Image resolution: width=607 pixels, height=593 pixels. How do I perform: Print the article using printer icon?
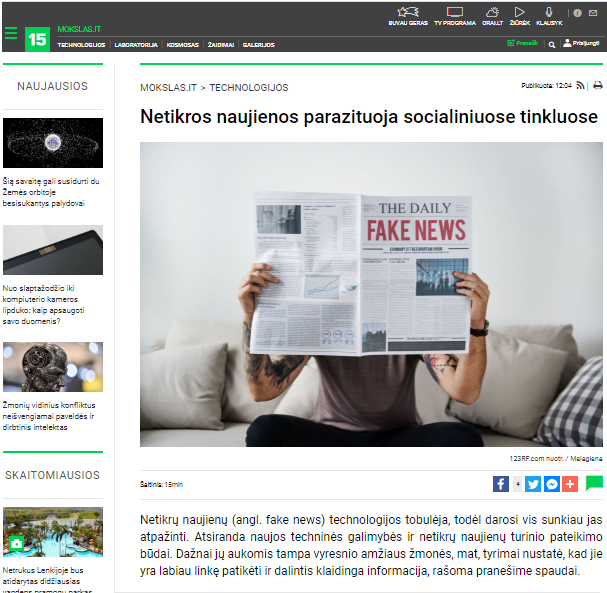[598, 85]
